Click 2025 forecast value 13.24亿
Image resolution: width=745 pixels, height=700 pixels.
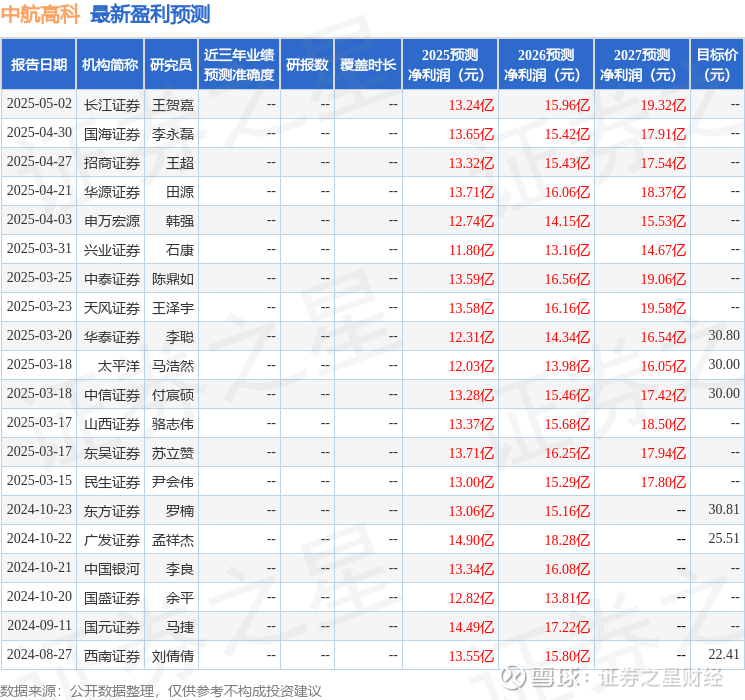471,105
